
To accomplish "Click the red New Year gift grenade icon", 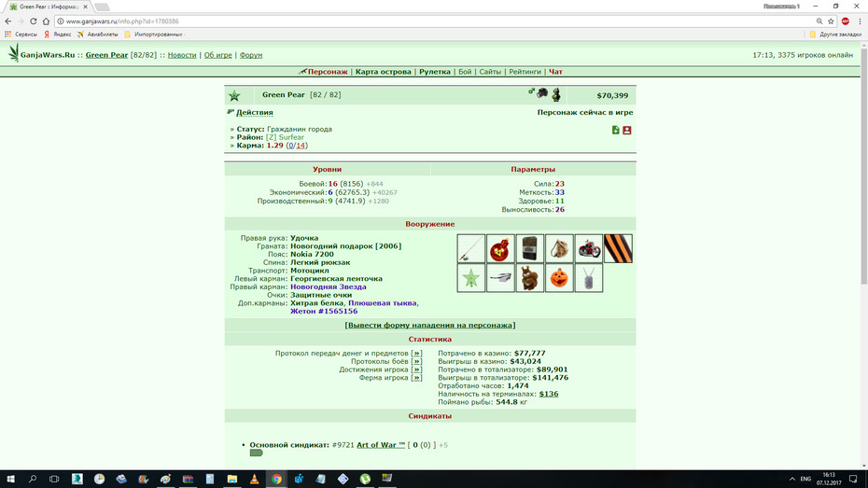I will click(x=500, y=248).
